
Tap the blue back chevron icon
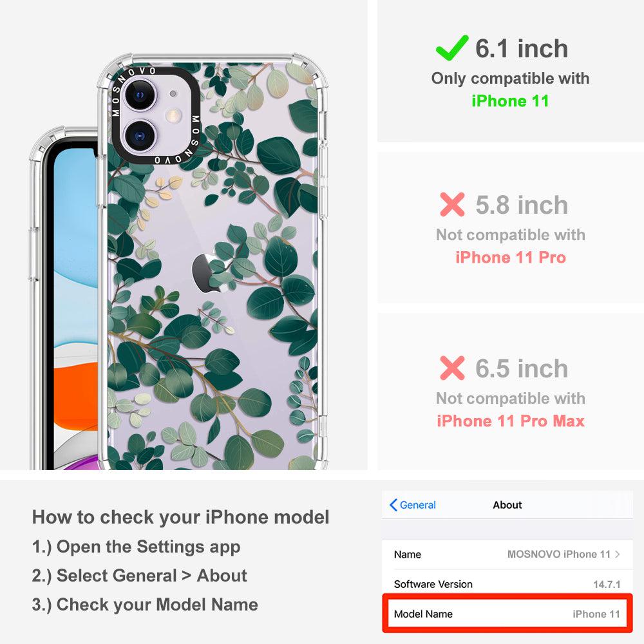pos(393,505)
